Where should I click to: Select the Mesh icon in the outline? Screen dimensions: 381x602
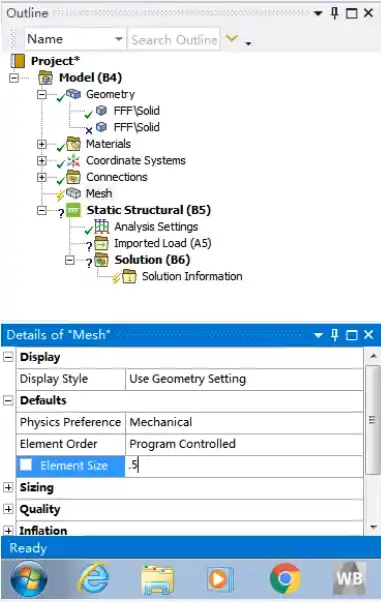(73, 193)
